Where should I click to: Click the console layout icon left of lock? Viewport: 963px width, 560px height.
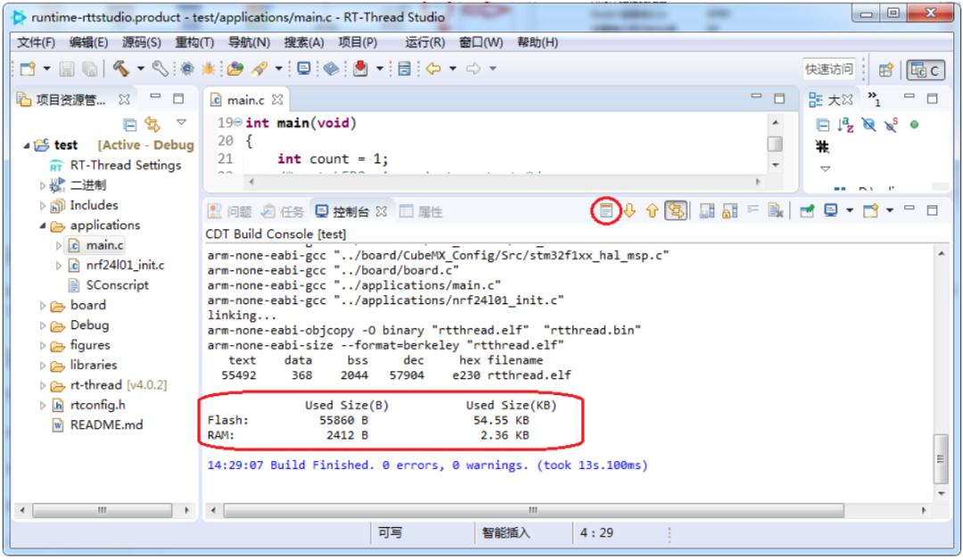707,211
